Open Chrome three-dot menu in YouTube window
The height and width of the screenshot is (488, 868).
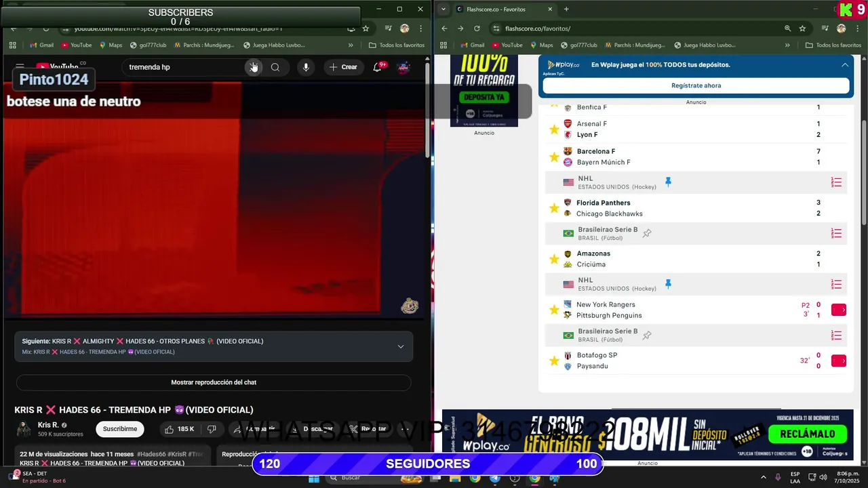point(420,28)
